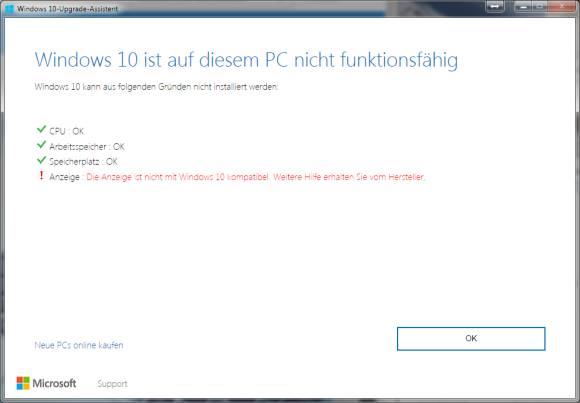
Task: Click the green checkmark beside Speicherplatz
Action: click(x=41, y=160)
